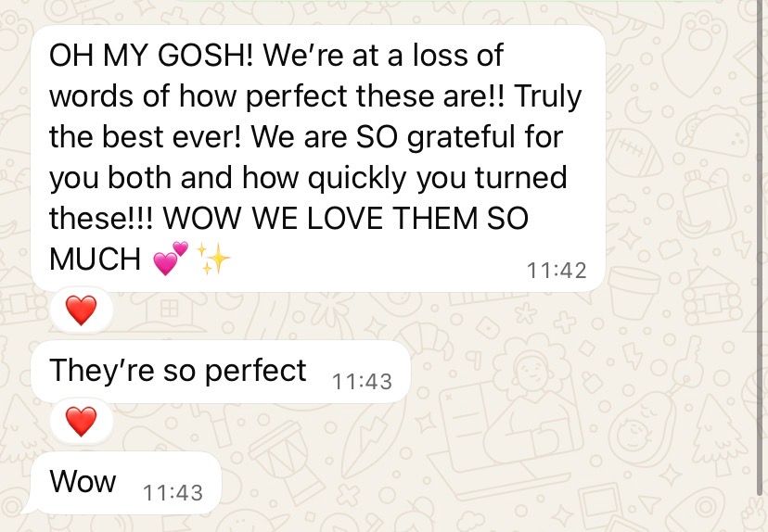Open the heart reaction under "They're so perfect"

coord(82,422)
